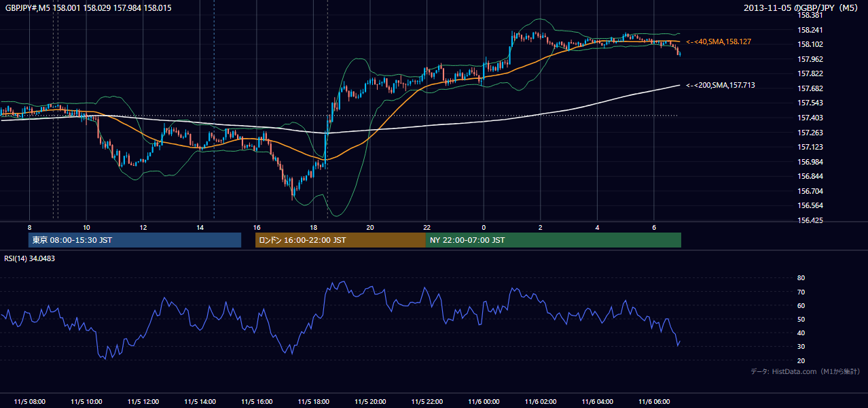The height and width of the screenshot is (408, 868).
Task: Click price axis value 157.822
Action: 810,73
